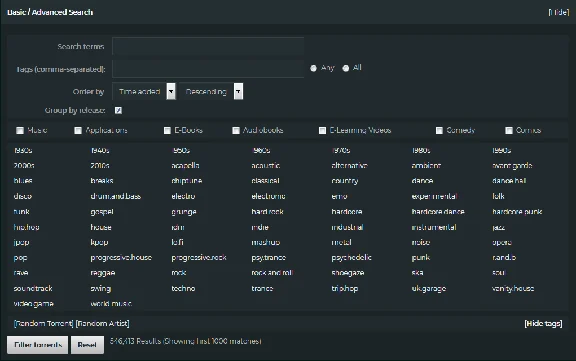Open the Random Torrent link
576x361 pixels.
click(44, 324)
